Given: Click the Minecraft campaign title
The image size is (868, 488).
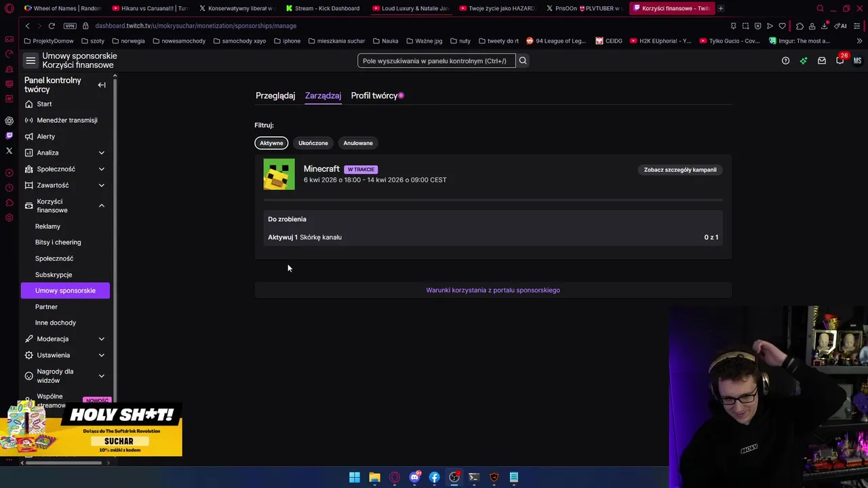Looking at the screenshot, I should pyautogui.click(x=321, y=169).
